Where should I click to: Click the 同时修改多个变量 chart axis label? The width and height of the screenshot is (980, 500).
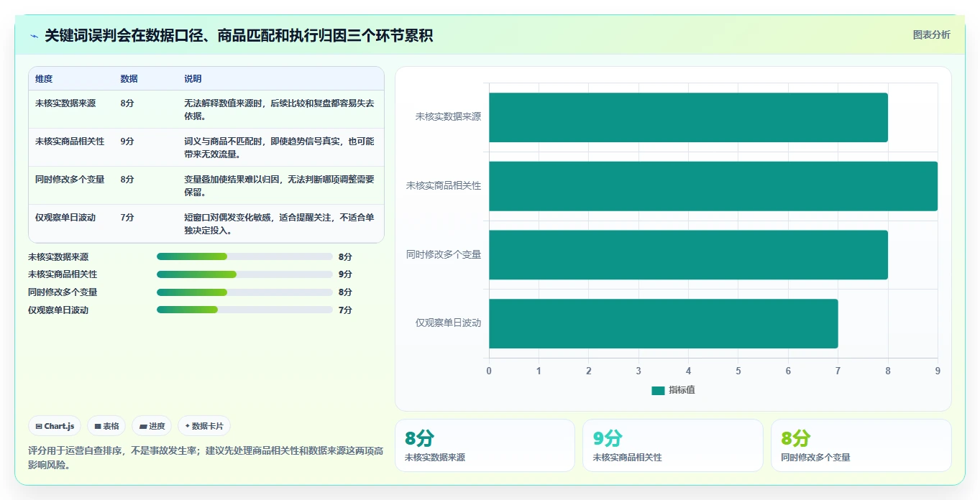[x=444, y=255]
